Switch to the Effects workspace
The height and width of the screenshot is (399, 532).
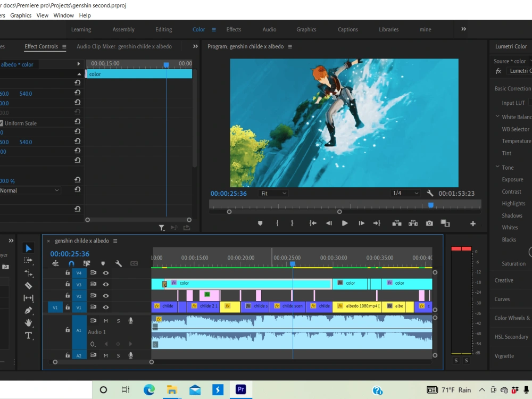[234, 29]
